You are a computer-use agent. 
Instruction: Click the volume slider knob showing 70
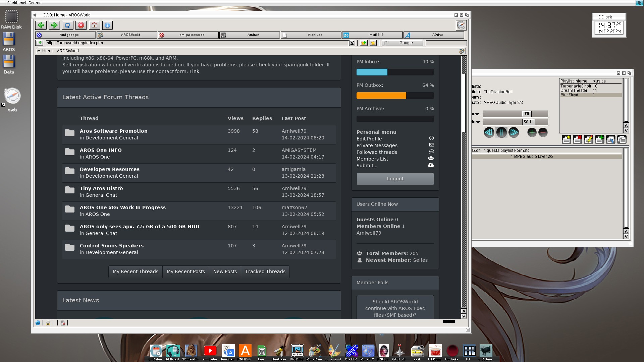click(x=526, y=114)
